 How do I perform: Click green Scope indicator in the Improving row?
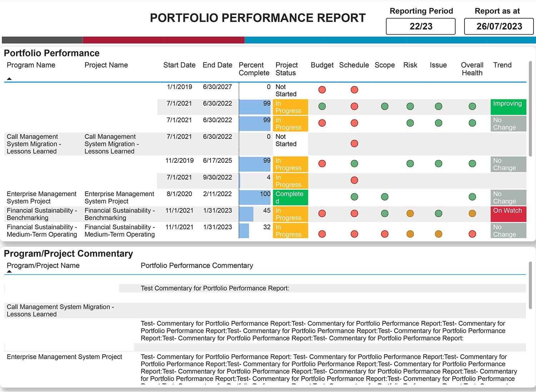point(384,106)
